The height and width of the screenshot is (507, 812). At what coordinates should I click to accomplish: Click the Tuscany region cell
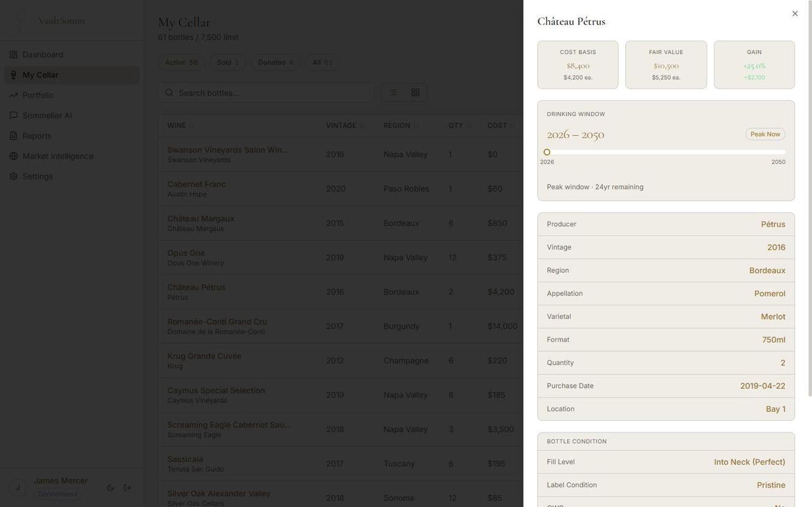pos(399,464)
